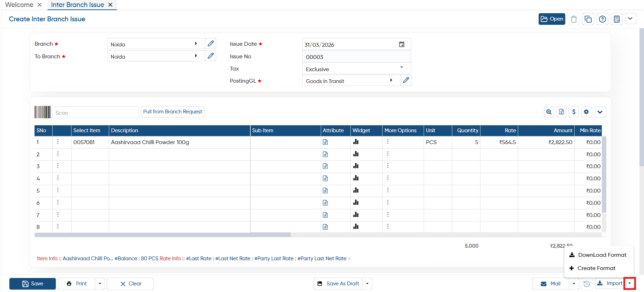Edit Branch using its pencil icon
This screenshot has width=644, height=292.
click(211, 44)
